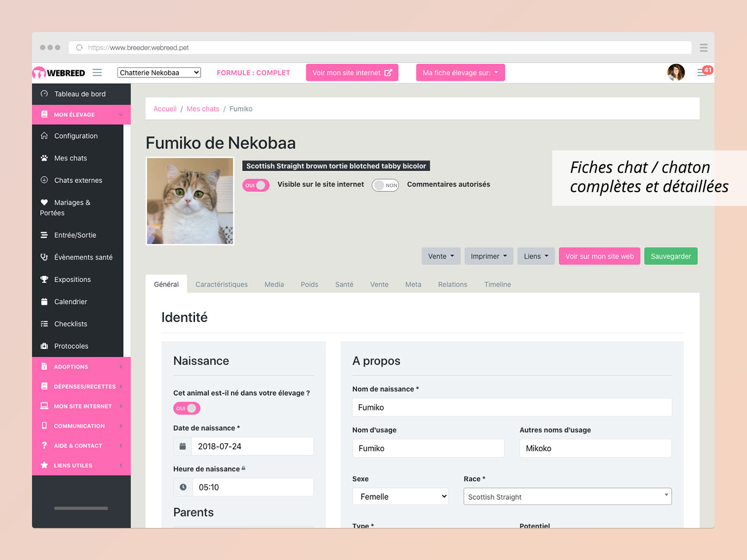Open the Race dropdown showing Scottish Straight
Image resolution: width=747 pixels, height=560 pixels.
568,497
